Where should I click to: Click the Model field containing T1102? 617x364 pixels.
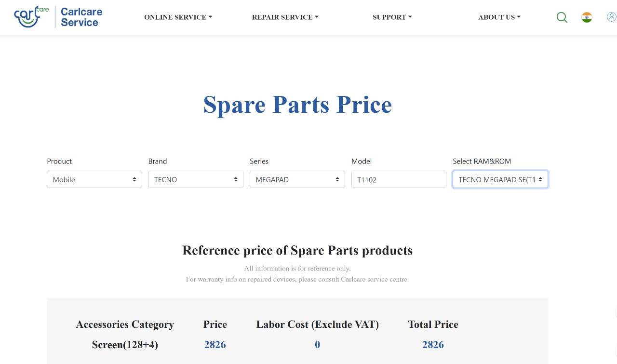pyautogui.click(x=399, y=179)
